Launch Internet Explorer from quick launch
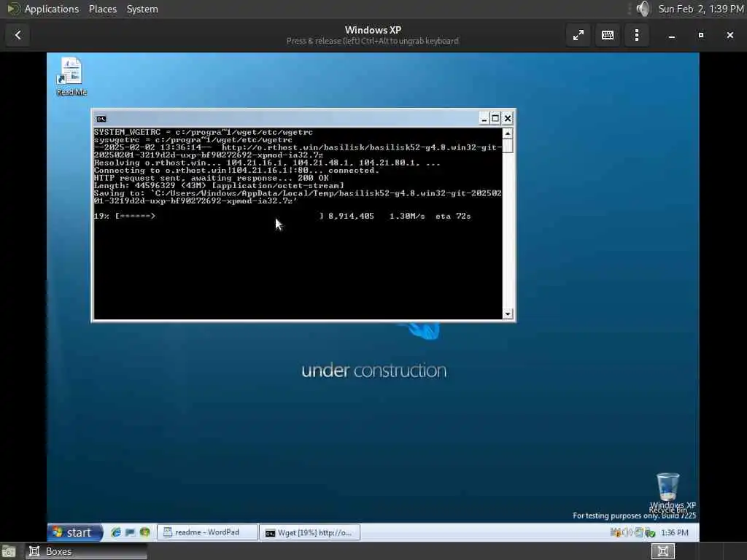This screenshot has width=747, height=560. [x=116, y=532]
